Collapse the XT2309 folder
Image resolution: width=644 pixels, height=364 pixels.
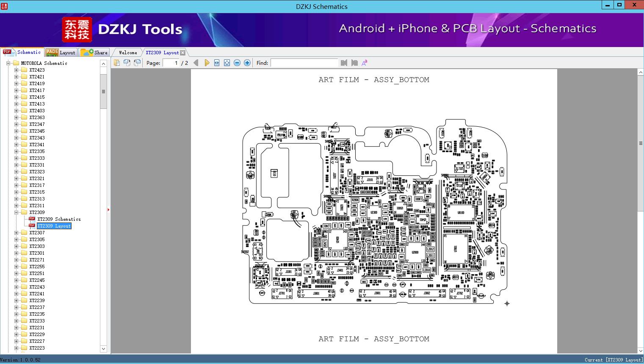tap(16, 212)
